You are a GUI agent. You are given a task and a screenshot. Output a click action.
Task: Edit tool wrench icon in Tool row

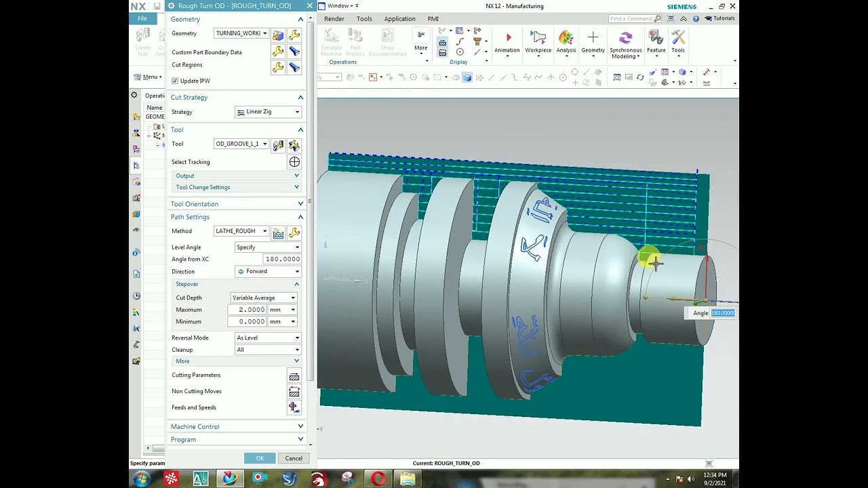coord(294,144)
